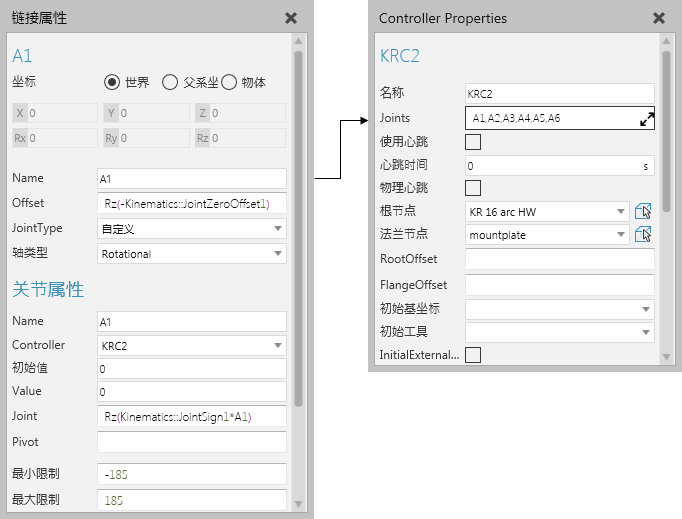682x519 pixels.
Task: Expand the Joints list editor icon
Action: tap(646, 119)
